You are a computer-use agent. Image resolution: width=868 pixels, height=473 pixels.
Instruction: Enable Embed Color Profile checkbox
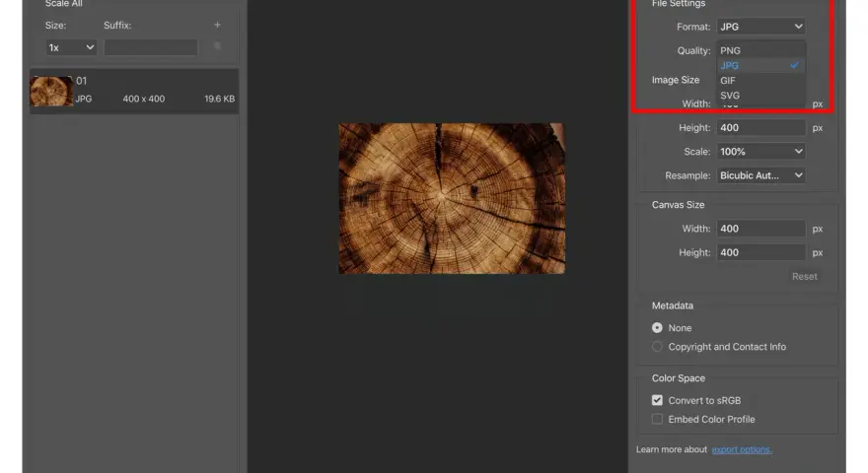pos(657,419)
